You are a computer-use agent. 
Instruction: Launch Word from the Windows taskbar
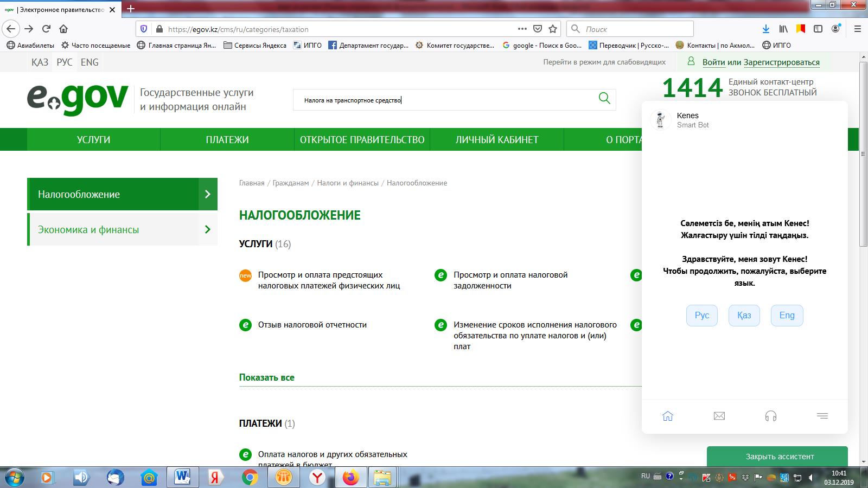coord(182,477)
